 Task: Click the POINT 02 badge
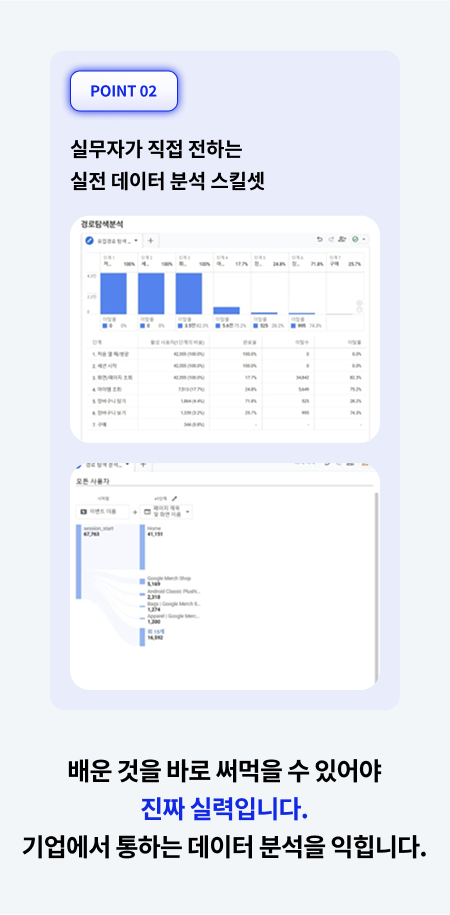[124, 91]
